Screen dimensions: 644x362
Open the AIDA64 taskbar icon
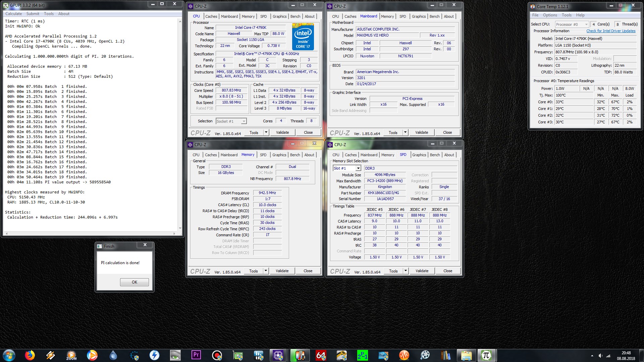click(321, 355)
